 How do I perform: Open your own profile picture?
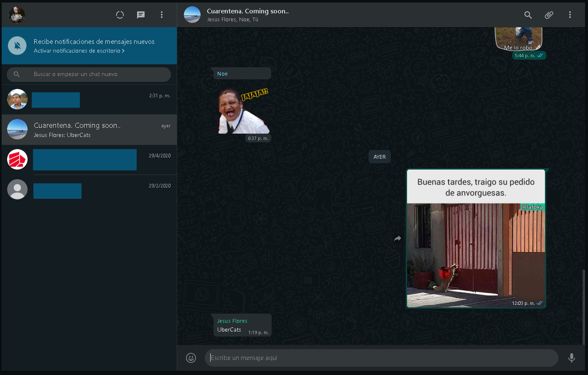[17, 15]
